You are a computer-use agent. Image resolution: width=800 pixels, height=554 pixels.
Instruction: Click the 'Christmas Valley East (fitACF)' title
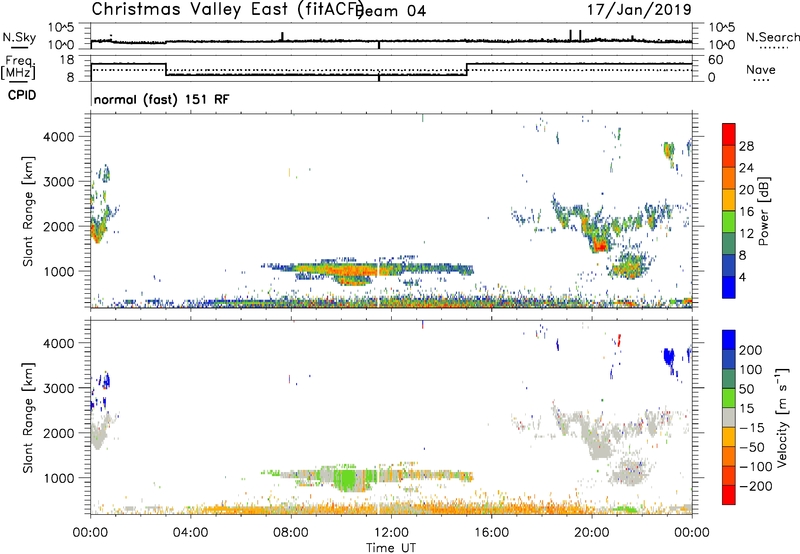coord(228,9)
